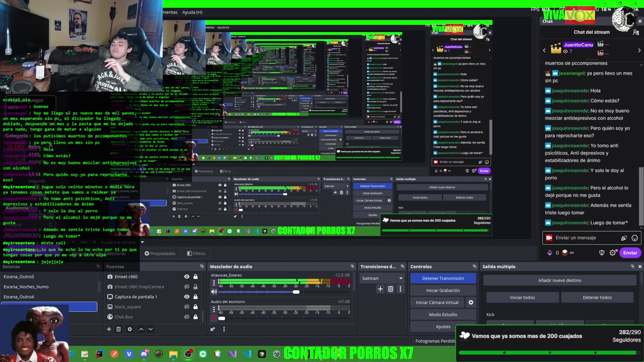
Task: Open chat settings gear icon
Action: click(613, 253)
